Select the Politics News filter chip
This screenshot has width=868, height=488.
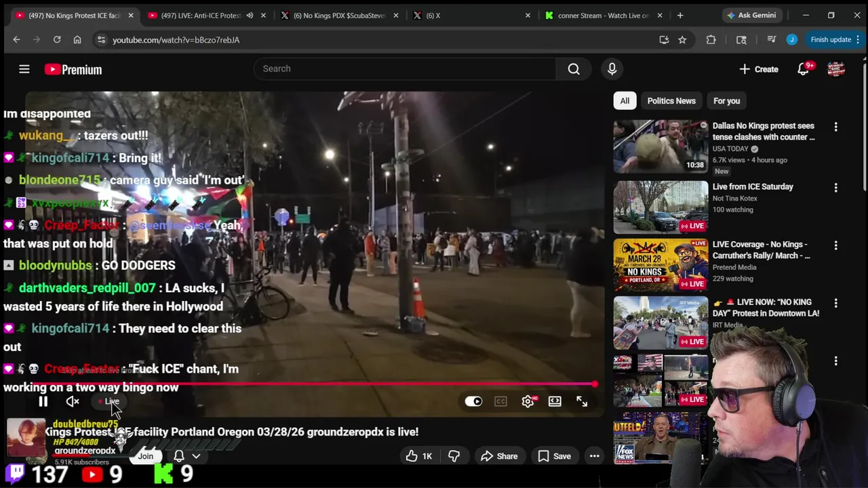coord(671,101)
